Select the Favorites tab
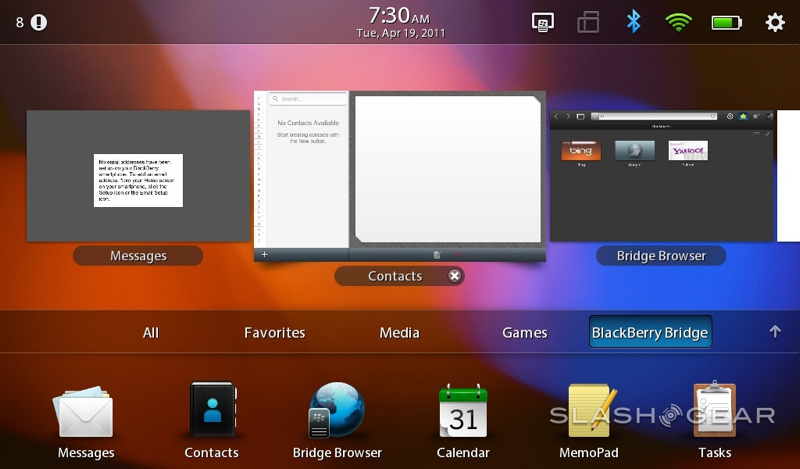800x469 pixels. [x=274, y=333]
